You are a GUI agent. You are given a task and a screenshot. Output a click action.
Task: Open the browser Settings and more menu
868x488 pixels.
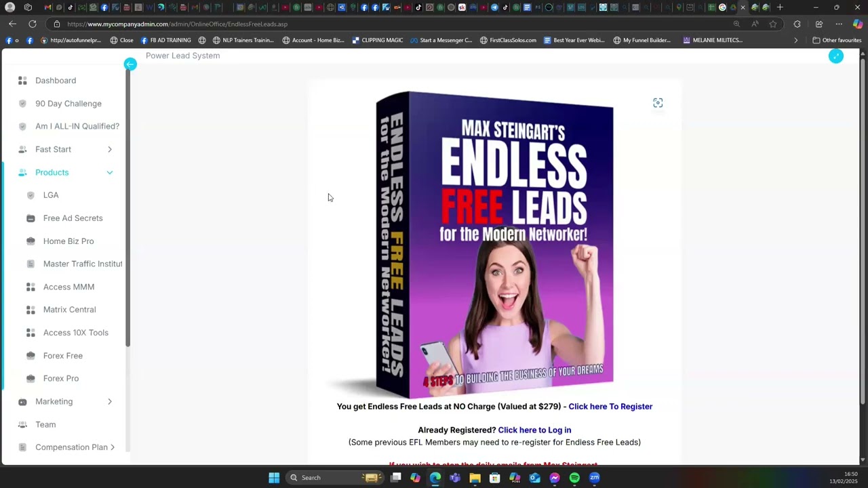click(839, 24)
